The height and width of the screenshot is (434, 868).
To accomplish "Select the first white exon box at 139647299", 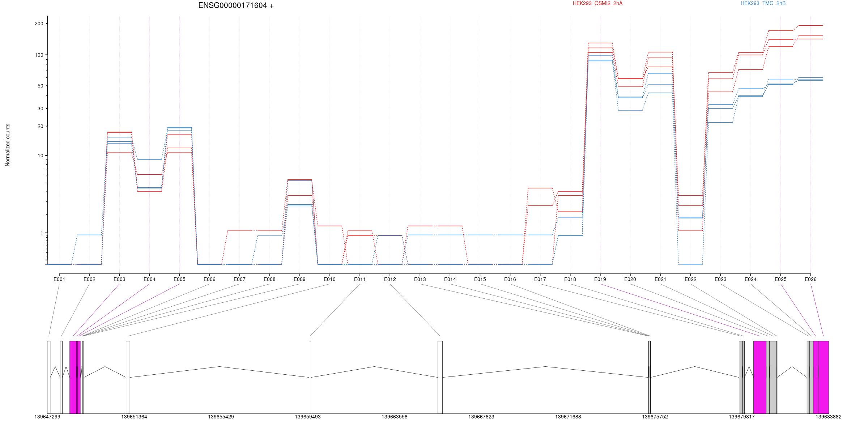I will [49, 377].
